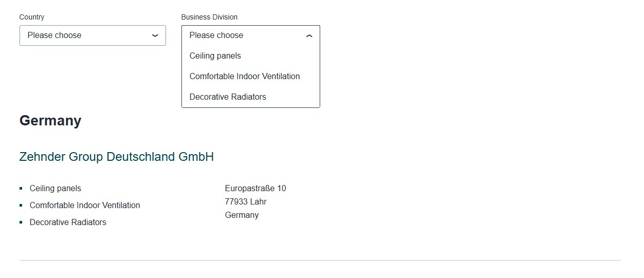Choose 'Comfortable Indoor Ventilation' dropdown option

245,77
